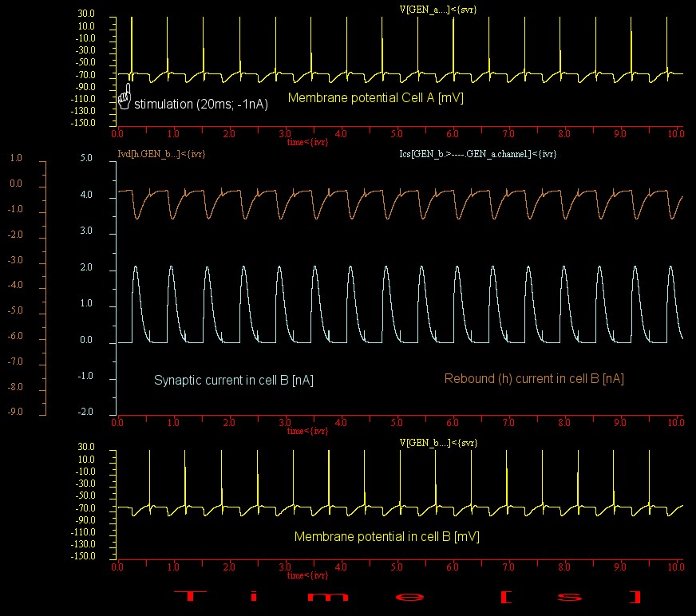696x616 pixels.
Task: Click the Rebound (h) current label
Action: (533, 379)
